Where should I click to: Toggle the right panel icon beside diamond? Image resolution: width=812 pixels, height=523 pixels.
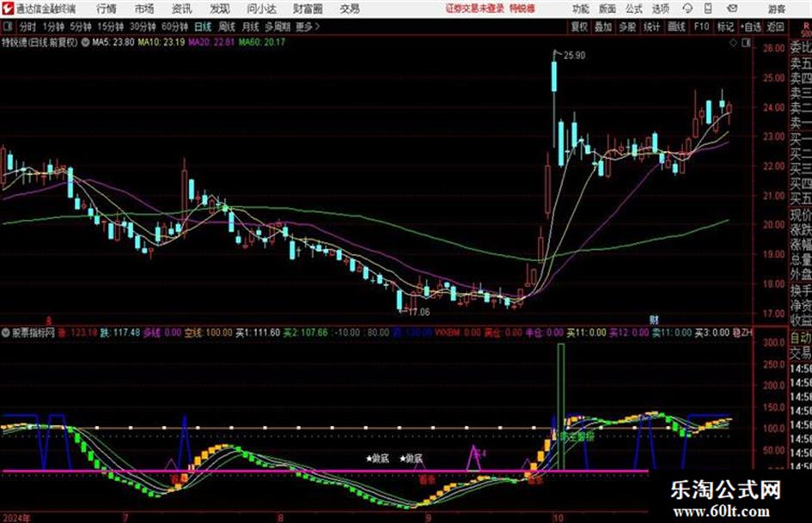coord(746,44)
